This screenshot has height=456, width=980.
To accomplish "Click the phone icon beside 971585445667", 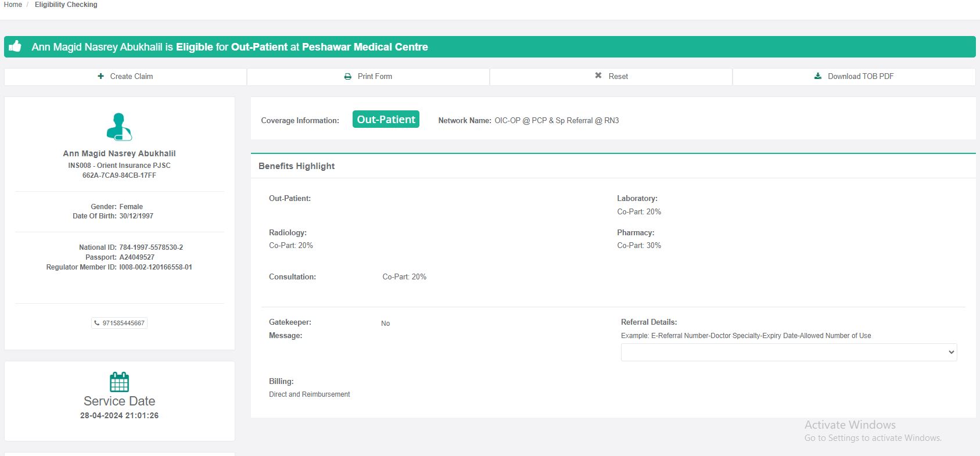I will pyautogui.click(x=97, y=323).
